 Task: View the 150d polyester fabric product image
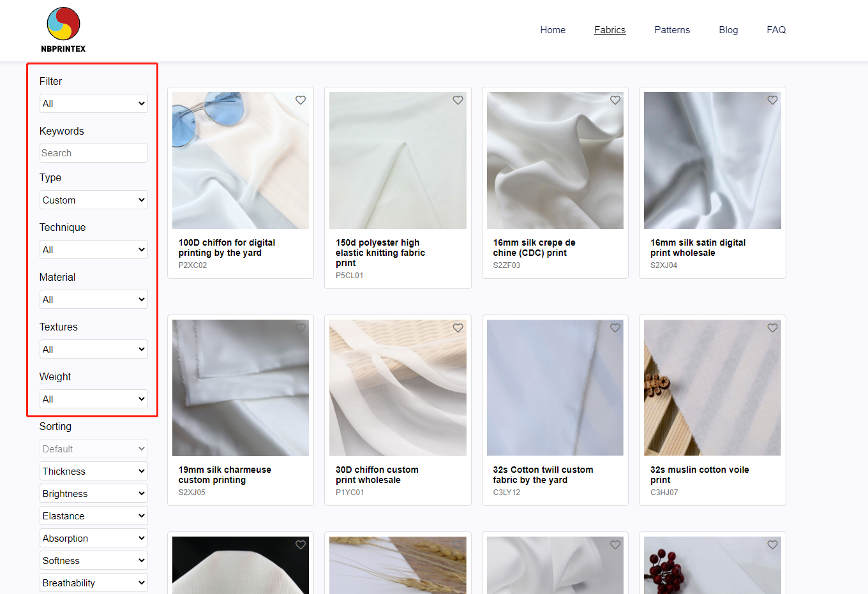pyautogui.click(x=398, y=160)
